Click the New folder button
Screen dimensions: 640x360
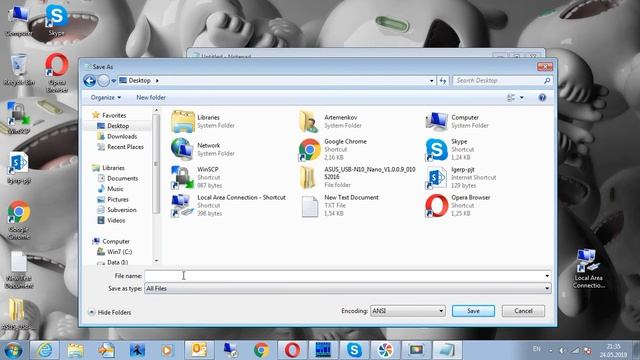tap(151, 98)
